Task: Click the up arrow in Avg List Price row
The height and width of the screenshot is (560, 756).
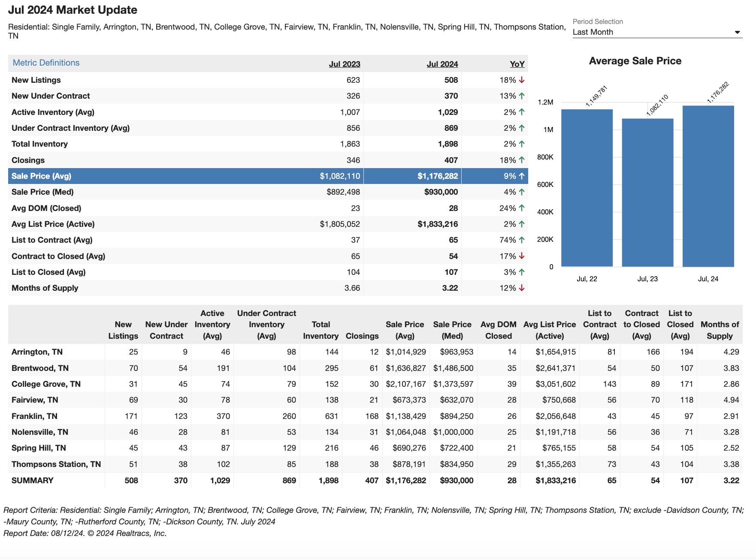Action: point(522,224)
